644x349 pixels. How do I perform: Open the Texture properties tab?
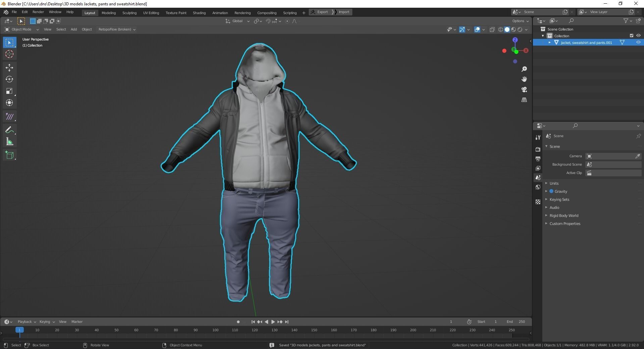538,202
